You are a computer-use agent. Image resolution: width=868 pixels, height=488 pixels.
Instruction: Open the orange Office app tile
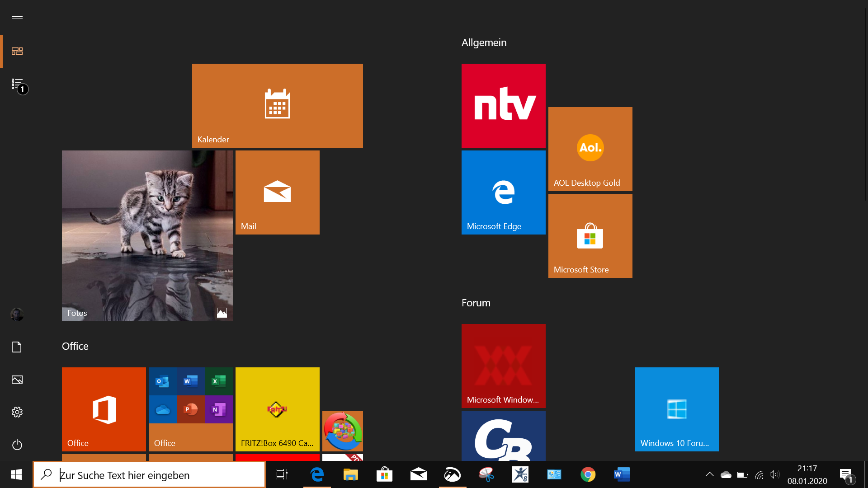pos(104,409)
